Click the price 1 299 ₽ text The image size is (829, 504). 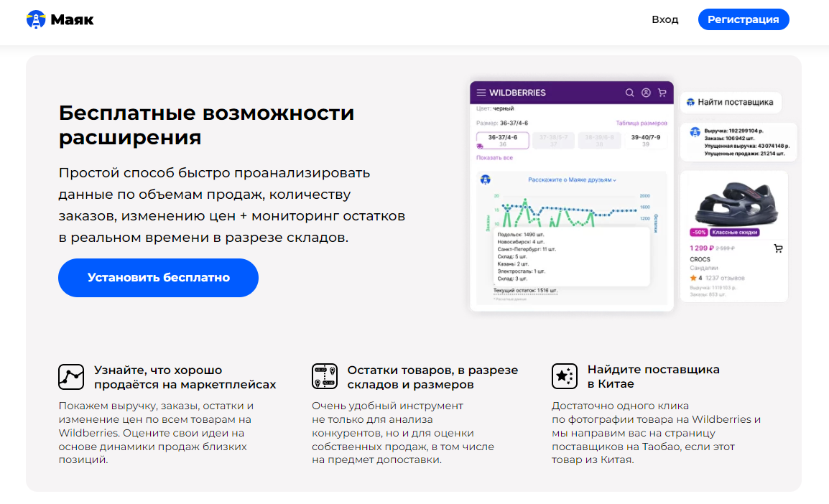(x=702, y=248)
